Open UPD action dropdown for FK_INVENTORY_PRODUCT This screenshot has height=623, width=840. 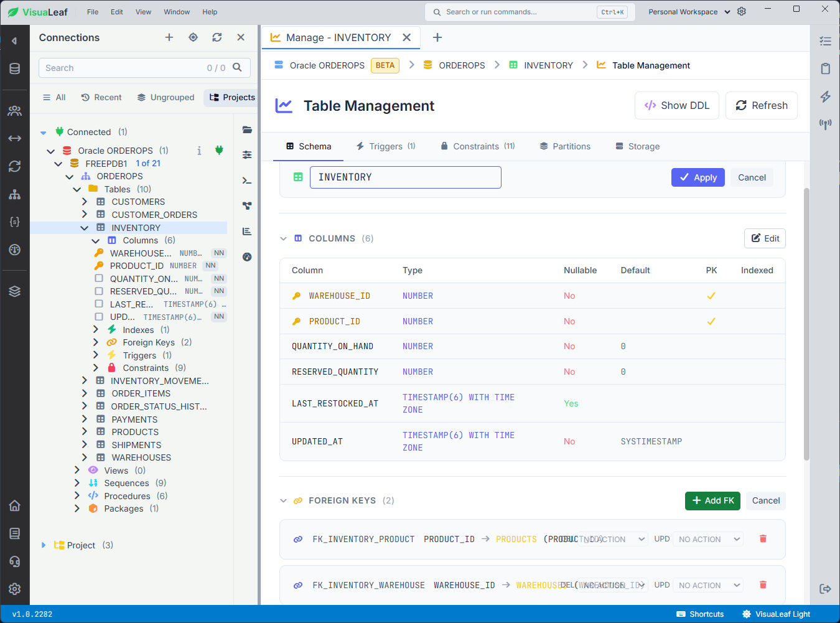pyautogui.click(x=709, y=539)
